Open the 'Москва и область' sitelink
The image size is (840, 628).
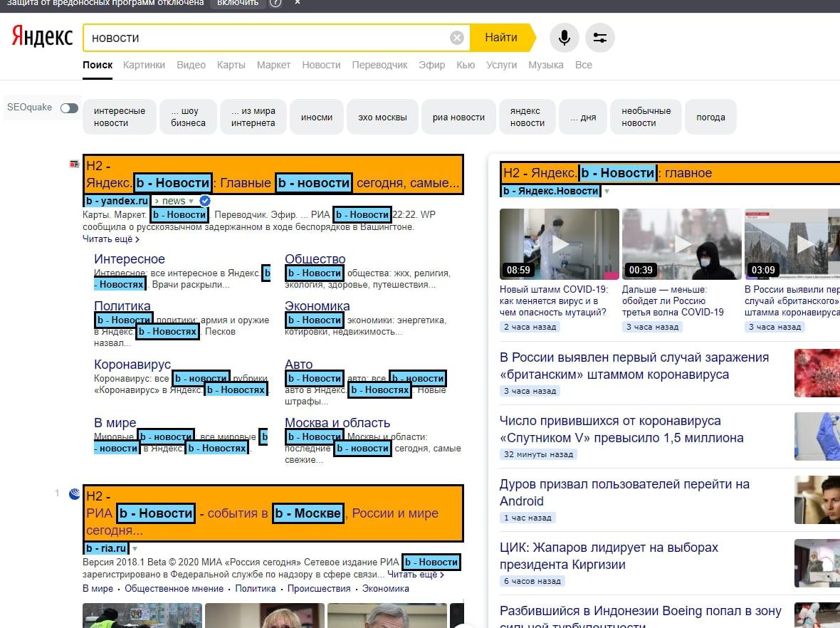click(x=337, y=423)
